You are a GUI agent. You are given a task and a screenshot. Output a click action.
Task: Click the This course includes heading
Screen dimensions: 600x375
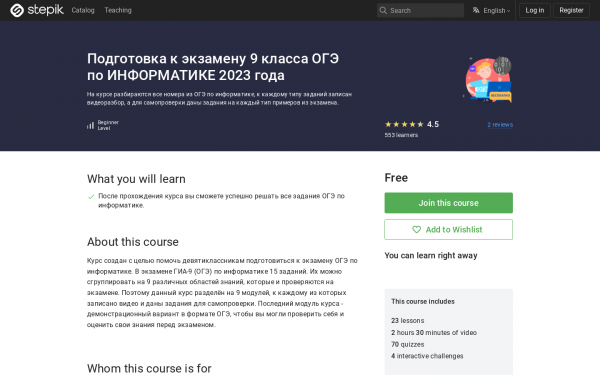pyautogui.click(x=423, y=302)
